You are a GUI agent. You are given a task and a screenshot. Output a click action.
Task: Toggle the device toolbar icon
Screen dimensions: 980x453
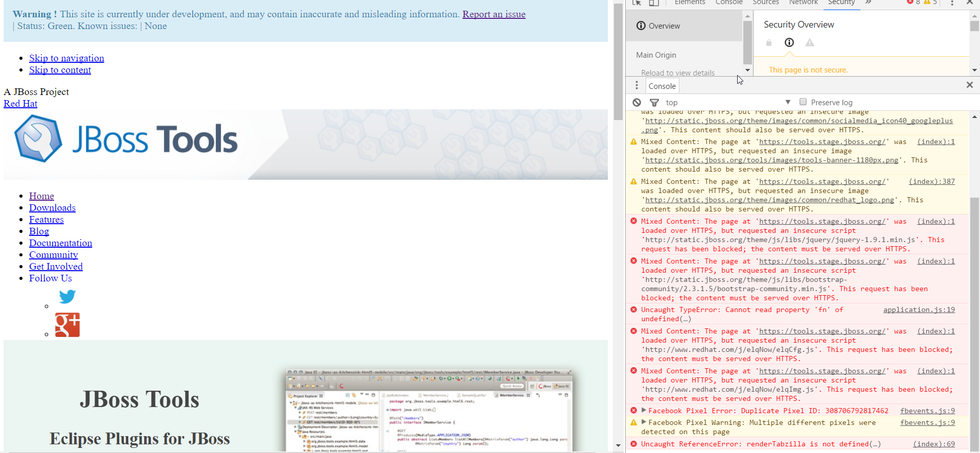tap(654, 3)
